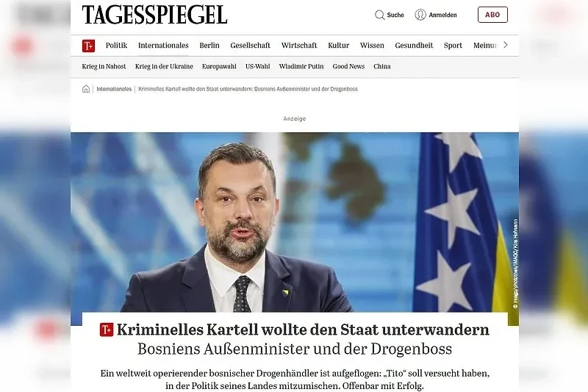588x392 pixels.
Task: Open the Internationales menu item
Action: click(163, 46)
